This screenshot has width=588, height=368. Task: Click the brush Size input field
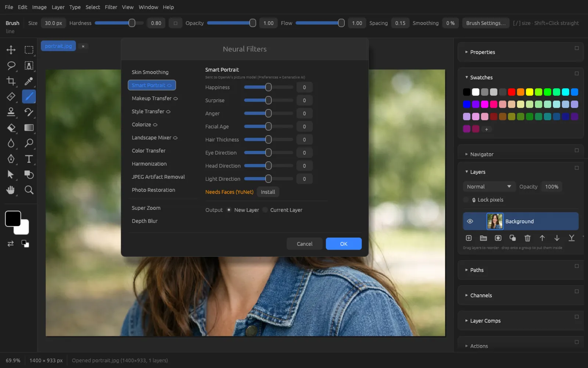pos(53,23)
